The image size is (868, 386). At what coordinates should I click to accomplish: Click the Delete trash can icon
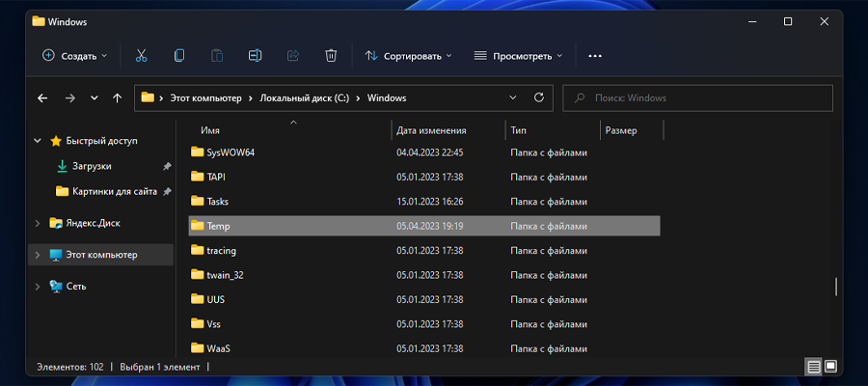pyautogui.click(x=331, y=55)
